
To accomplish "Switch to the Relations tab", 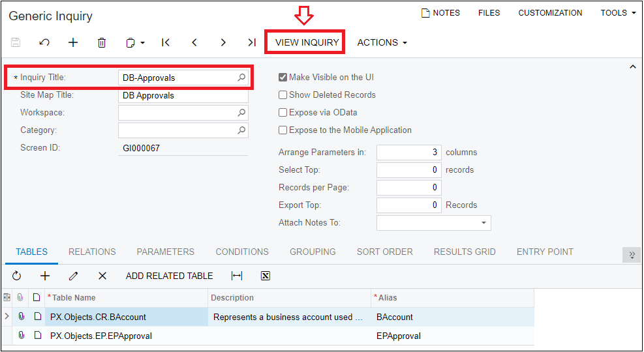I will coord(92,252).
